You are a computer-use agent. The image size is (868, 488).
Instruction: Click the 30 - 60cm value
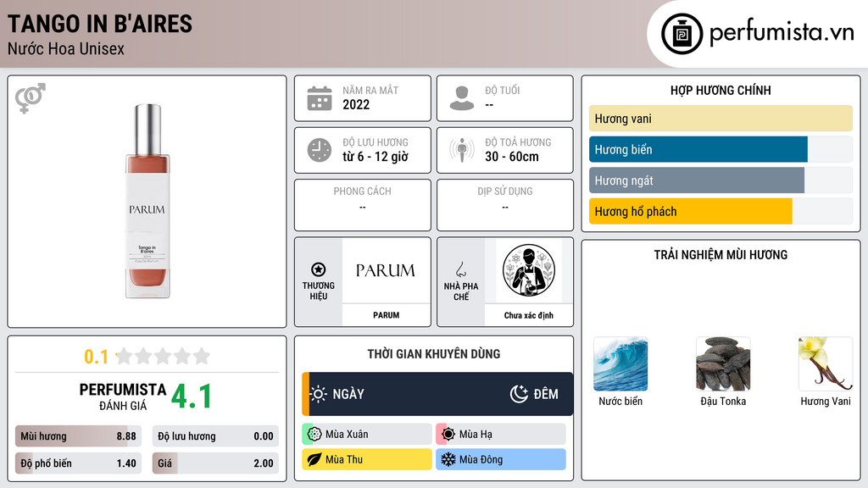tap(512, 157)
